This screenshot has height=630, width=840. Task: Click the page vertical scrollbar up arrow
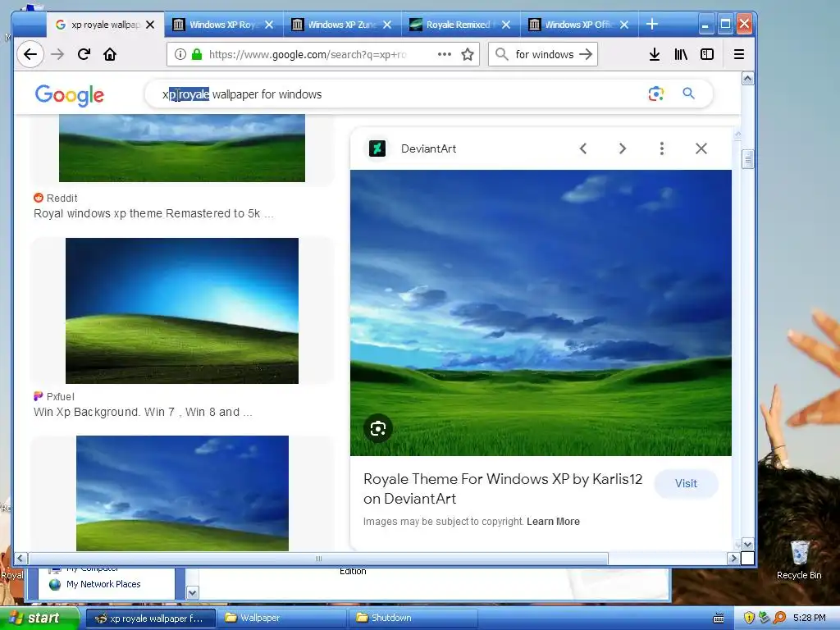(748, 79)
